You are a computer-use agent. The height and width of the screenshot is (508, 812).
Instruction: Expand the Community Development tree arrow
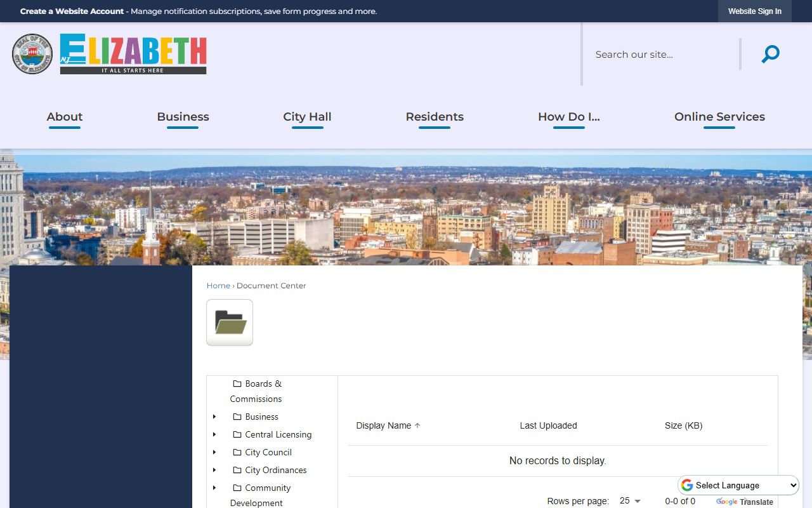pyautogui.click(x=214, y=488)
